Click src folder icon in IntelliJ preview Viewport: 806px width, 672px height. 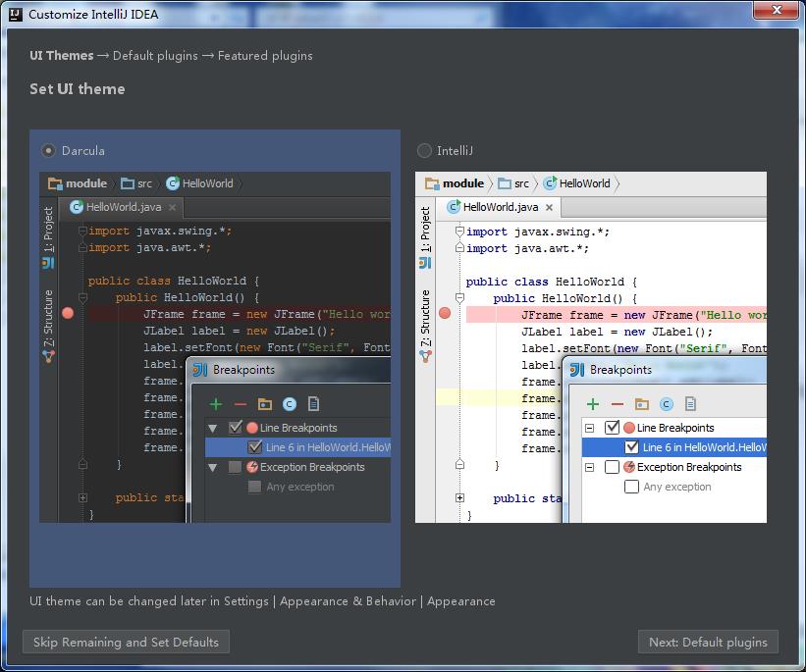click(505, 183)
